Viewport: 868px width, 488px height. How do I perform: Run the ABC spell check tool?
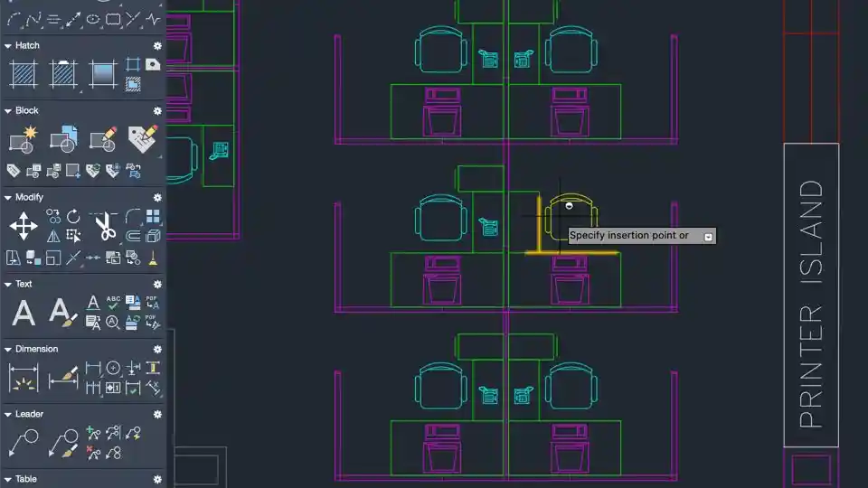113,302
